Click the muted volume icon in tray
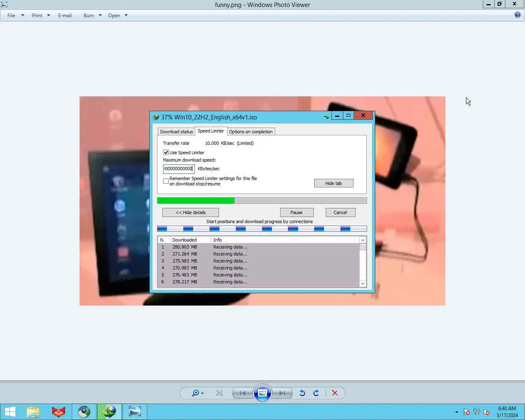Image resolution: width=525 pixels, height=420 pixels. click(487, 412)
